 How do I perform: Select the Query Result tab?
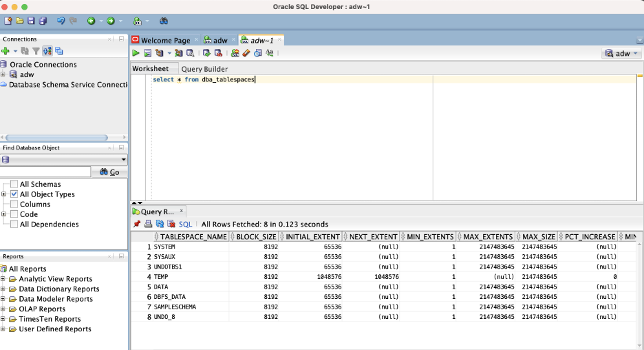pyautogui.click(x=158, y=212)
